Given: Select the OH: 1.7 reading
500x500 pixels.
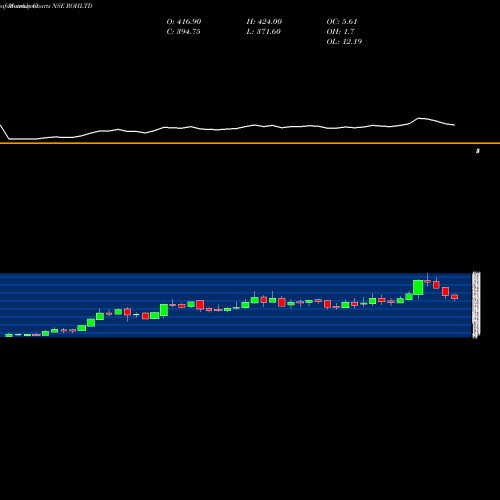Looking at the screenshot, I should point(340,32).
